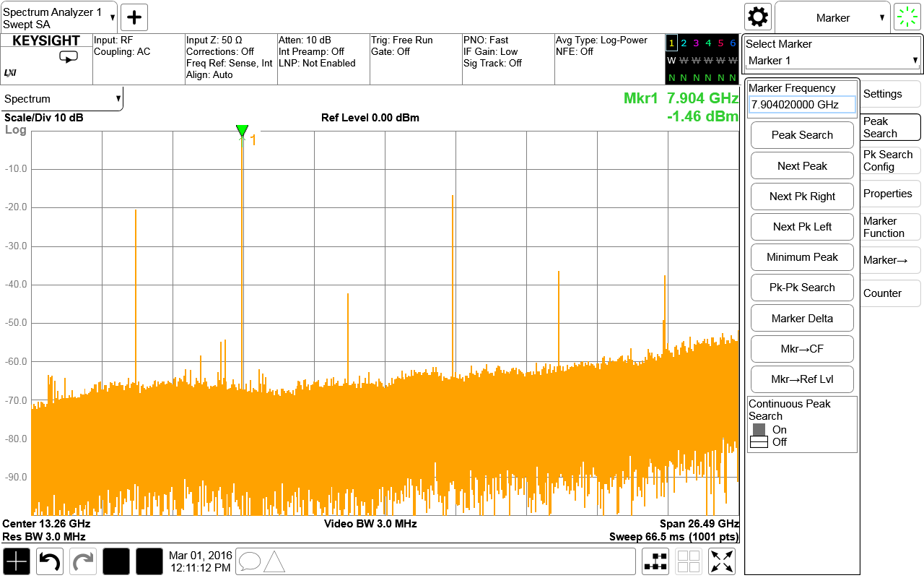Click the undo arrow icon
The height and width of the screenshot is (578, 924).
click(x=49, y=561)
